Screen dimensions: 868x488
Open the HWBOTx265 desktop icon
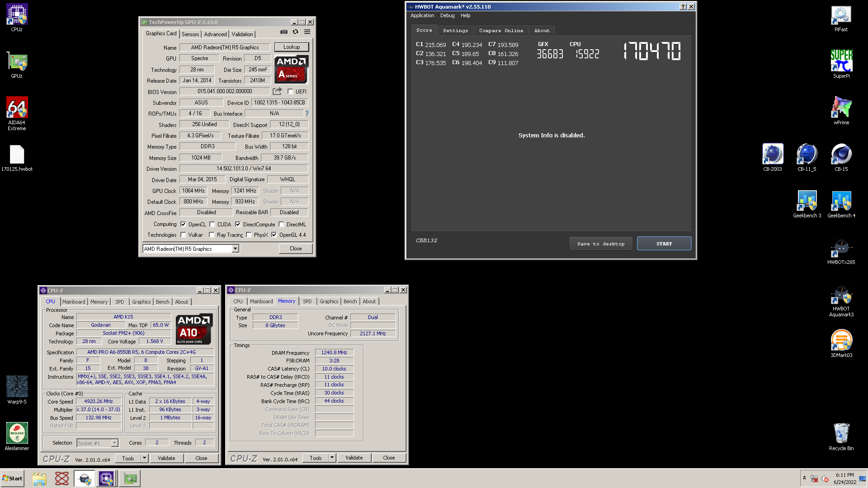coord(841,252)
